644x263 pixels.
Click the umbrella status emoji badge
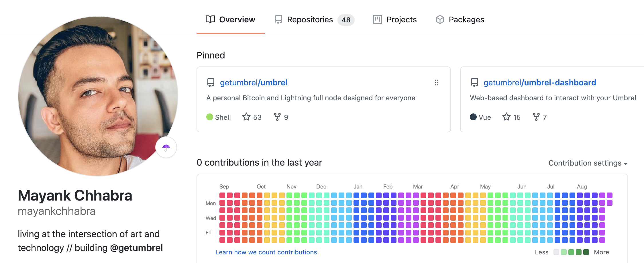coord(166,148)
